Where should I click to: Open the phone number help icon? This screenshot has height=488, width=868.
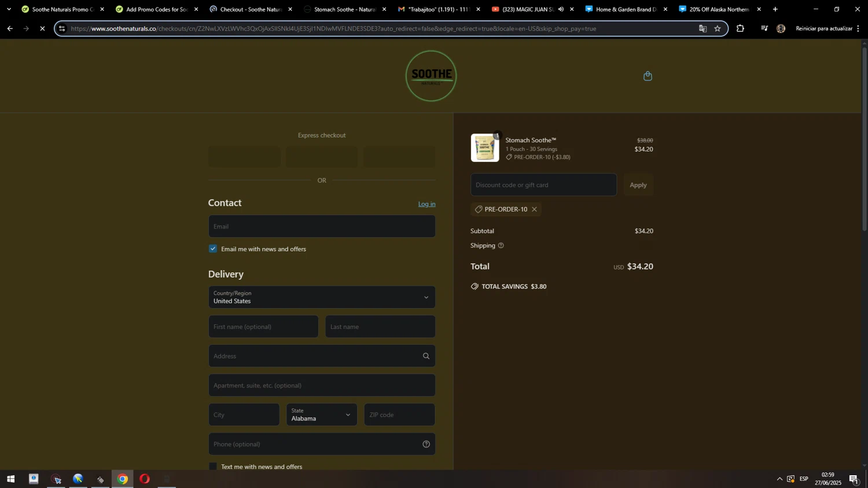coord(426,444)
